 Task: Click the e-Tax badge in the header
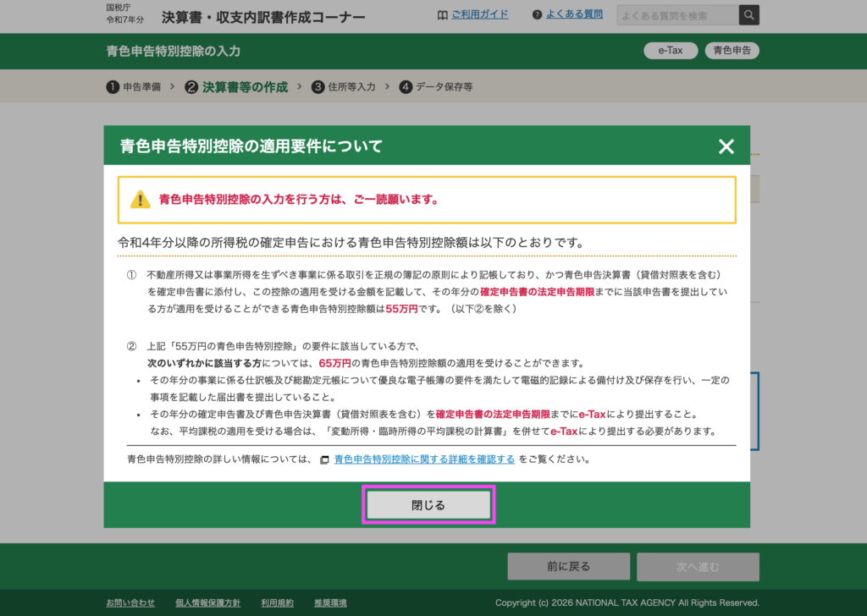pos(670,51)
